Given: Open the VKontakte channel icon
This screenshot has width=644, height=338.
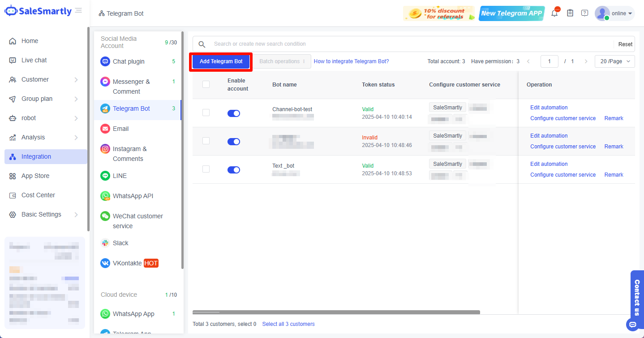Looking at the screenshot, I should coord(105,263).
